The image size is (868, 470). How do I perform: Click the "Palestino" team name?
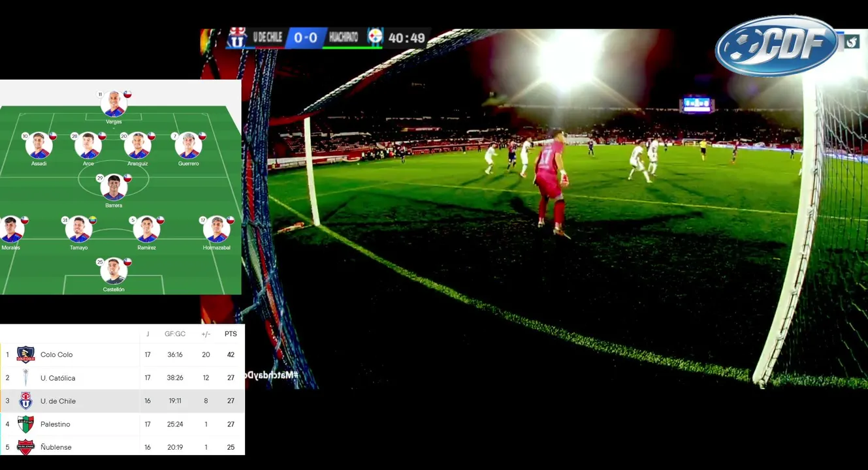click(x=56, y=424)
